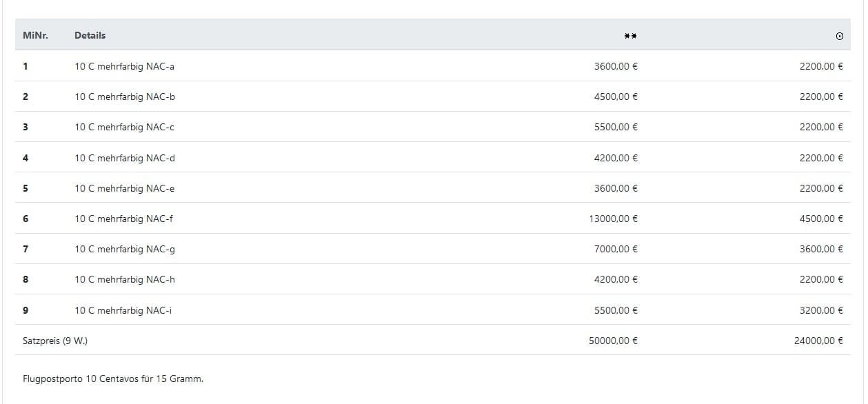Viewport: 868px width, 404px height.
Task: Click the Details column header
Action: pyautogui.click(x=90, y=35)
